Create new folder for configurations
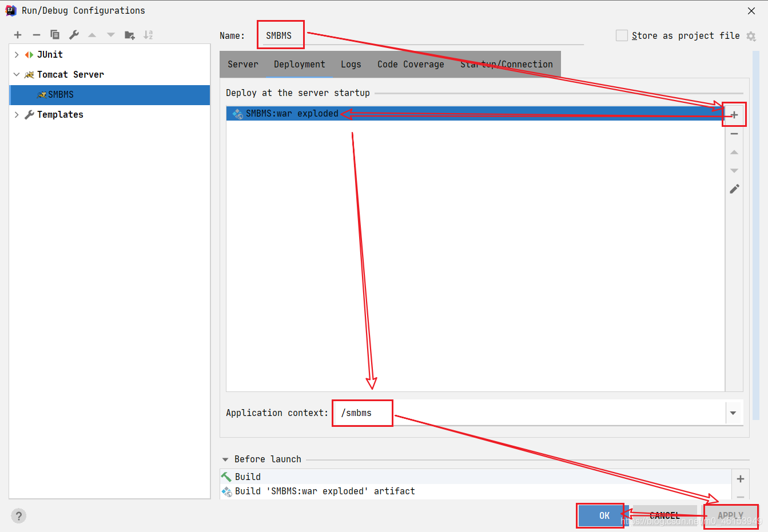Image resolution: width=768 pixels, height=532 pixels. 130,35
